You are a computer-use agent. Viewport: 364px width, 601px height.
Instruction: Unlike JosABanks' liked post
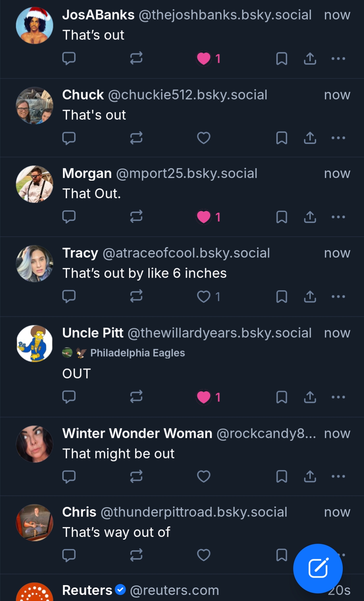tap(204, 58)
